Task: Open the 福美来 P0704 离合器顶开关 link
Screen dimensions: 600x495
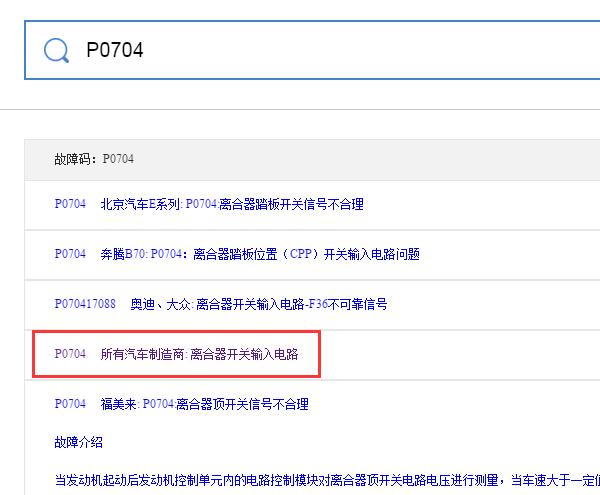Action: coord(204,404)
